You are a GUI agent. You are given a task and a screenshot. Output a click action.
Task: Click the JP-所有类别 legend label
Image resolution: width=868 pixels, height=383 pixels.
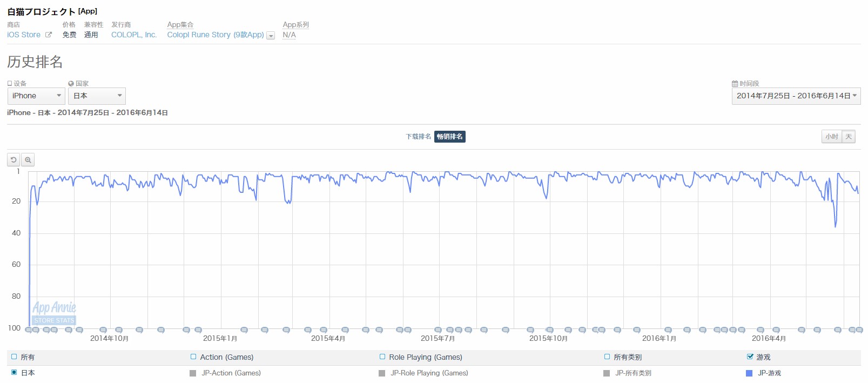633,373
